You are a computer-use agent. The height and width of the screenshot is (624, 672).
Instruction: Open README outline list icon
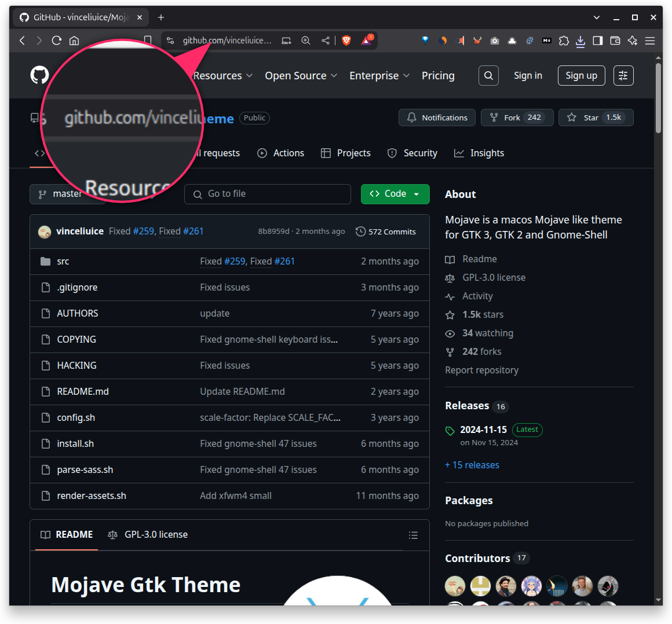point(413,535)
